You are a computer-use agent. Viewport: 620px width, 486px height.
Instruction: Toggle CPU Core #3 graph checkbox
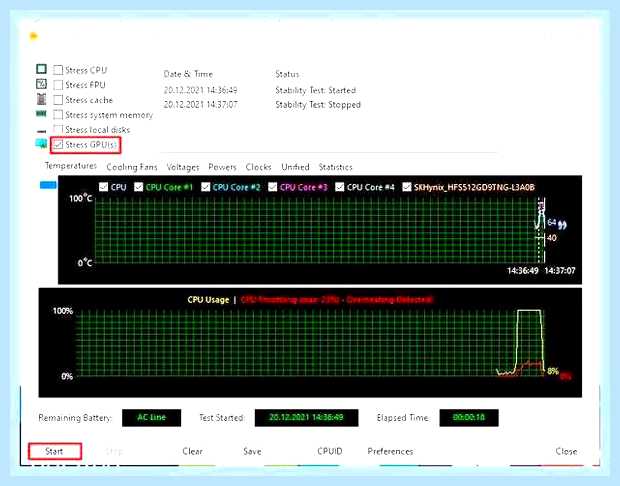(273, 187)
